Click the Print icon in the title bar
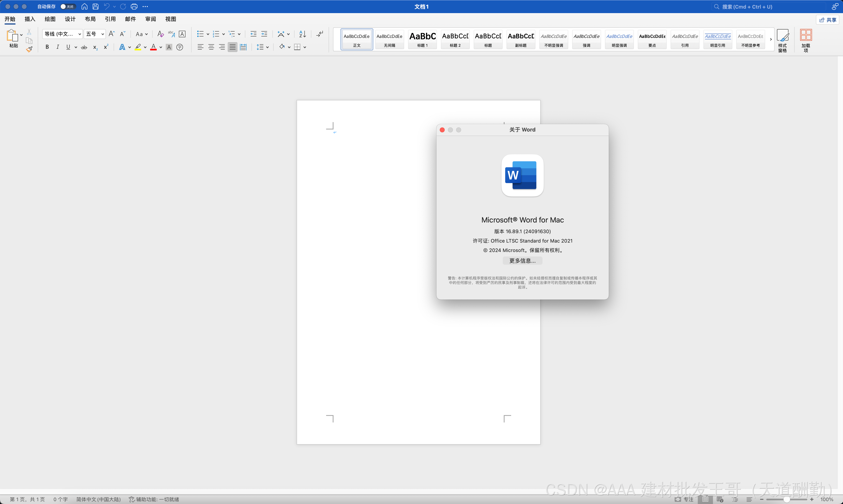 134,6
